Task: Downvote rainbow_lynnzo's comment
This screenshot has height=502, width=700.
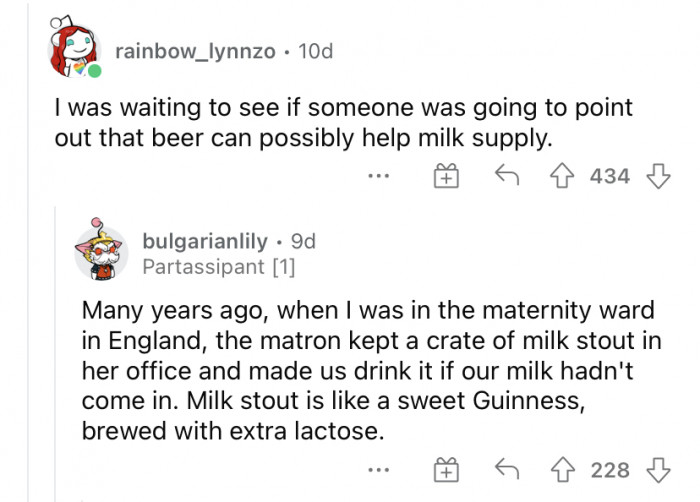Action: click(x=657, y=176)
